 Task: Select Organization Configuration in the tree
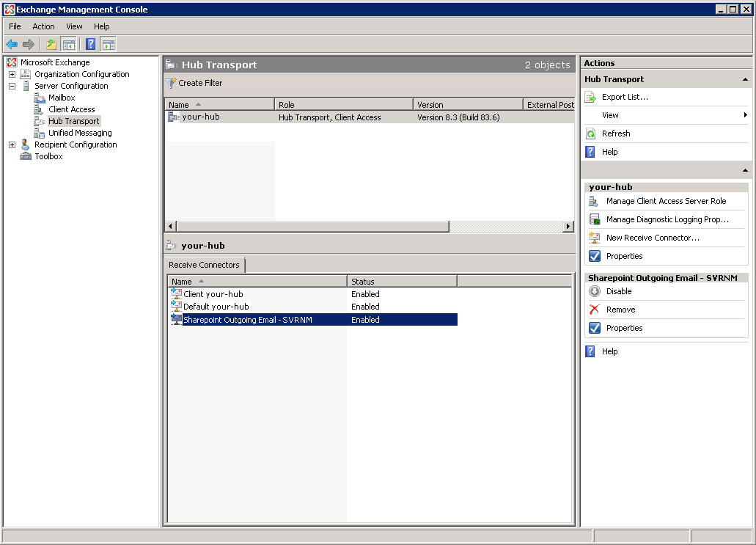(82, 74)
